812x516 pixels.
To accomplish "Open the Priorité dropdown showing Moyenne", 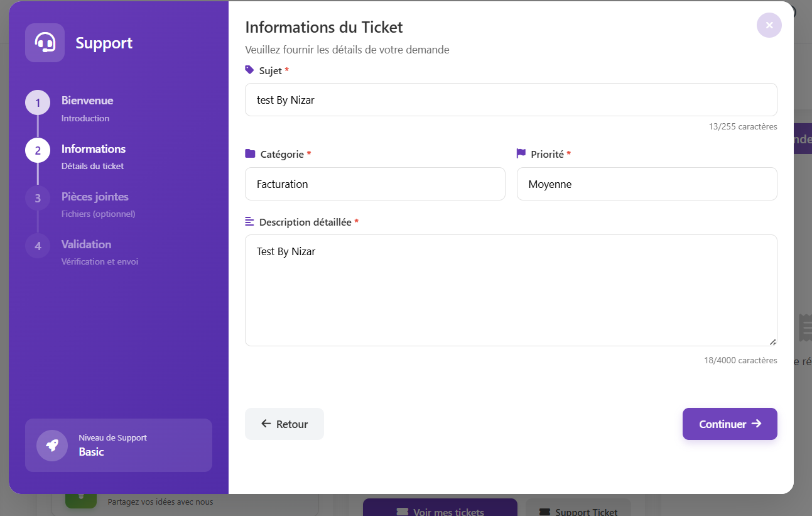I will coord(647,184).
